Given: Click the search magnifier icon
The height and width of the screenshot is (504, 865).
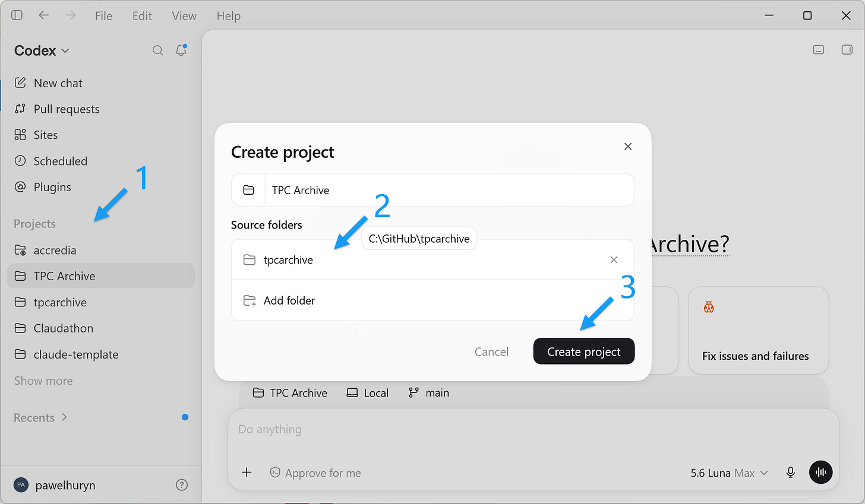Looking at the screenshot, I should click(157, 50).
